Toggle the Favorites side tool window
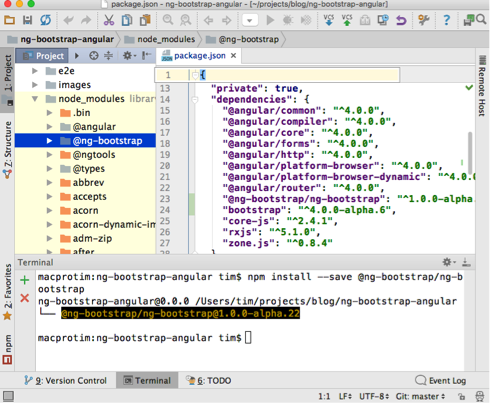490x403 pixels. [x=7, y=292]
